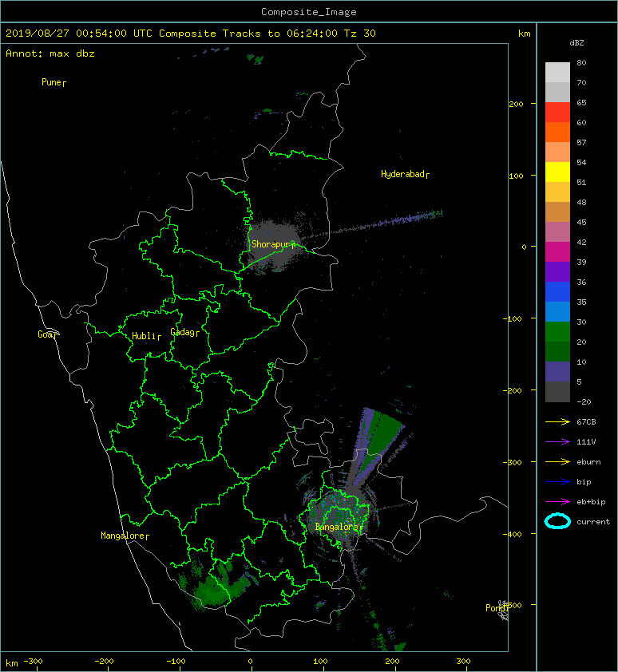Click the cyan current ellipse symbol
Viewport: 618px width, 672px height.
tap(557, 521)
